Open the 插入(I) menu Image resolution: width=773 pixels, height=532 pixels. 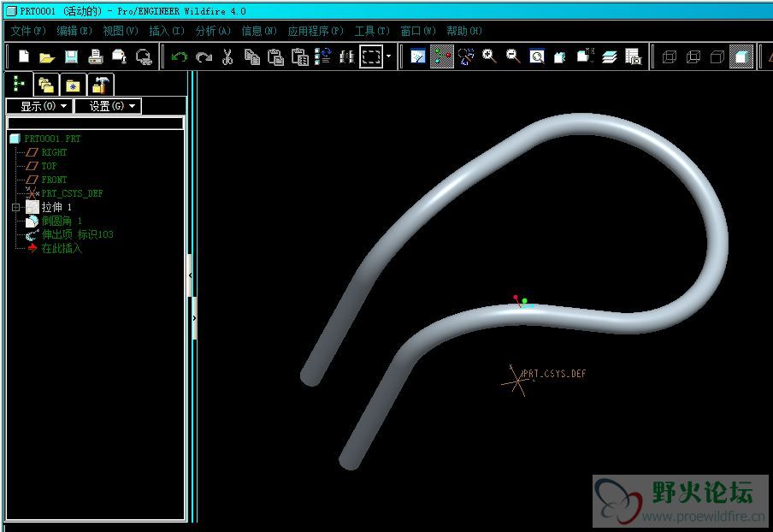point(167,31)
